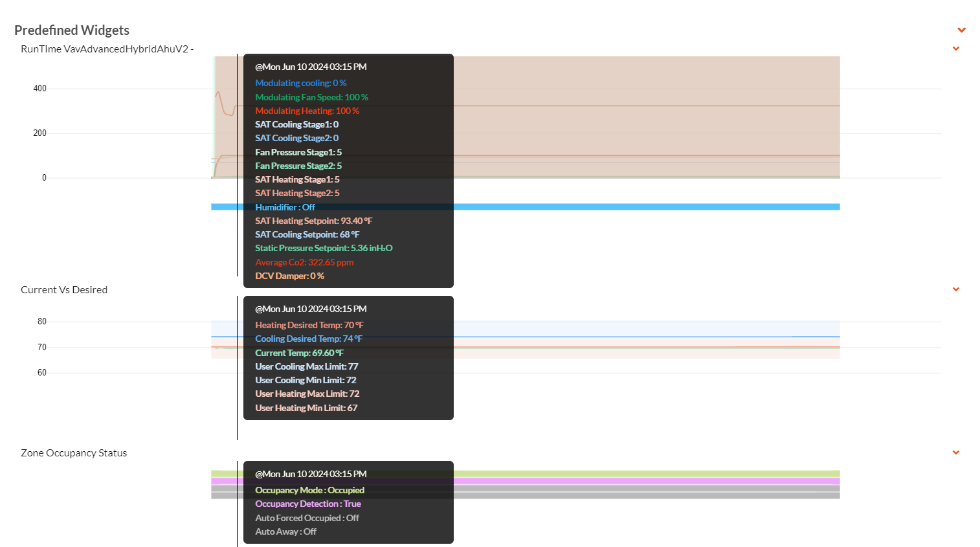
Task: Click 'Modulating Heating: 100 %' entry
Action: 307,111
